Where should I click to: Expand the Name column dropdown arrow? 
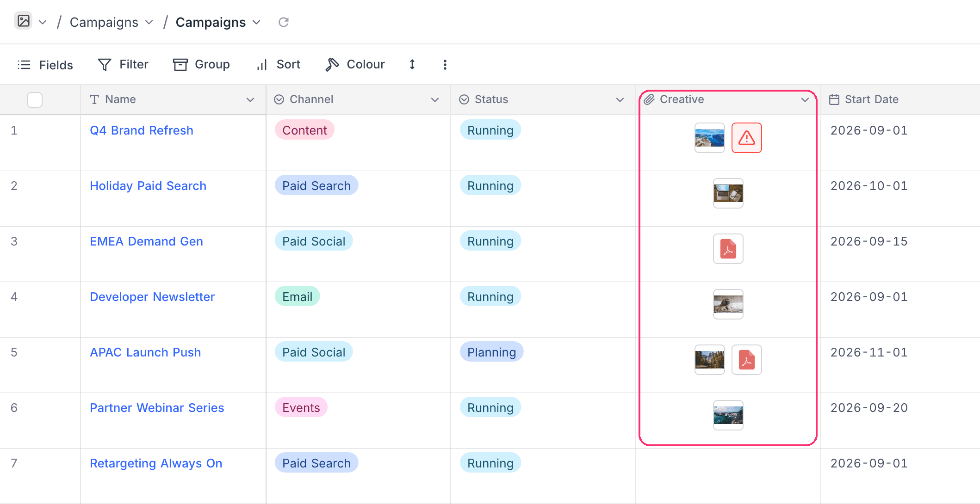click(250, 100)
